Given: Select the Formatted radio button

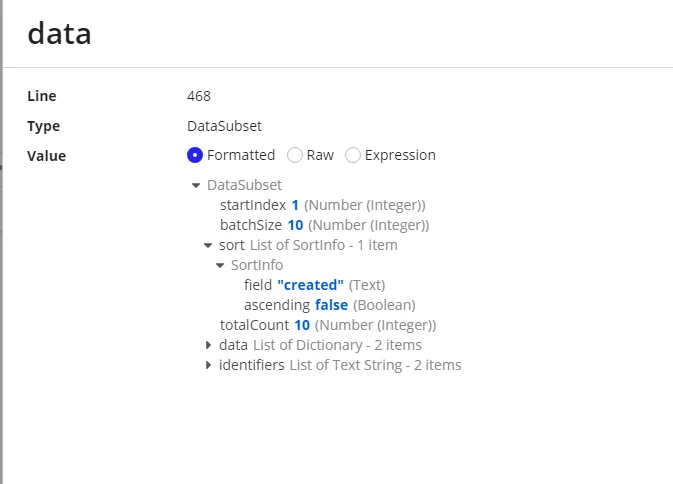Looking at the screenshot, I should point(195,155).
